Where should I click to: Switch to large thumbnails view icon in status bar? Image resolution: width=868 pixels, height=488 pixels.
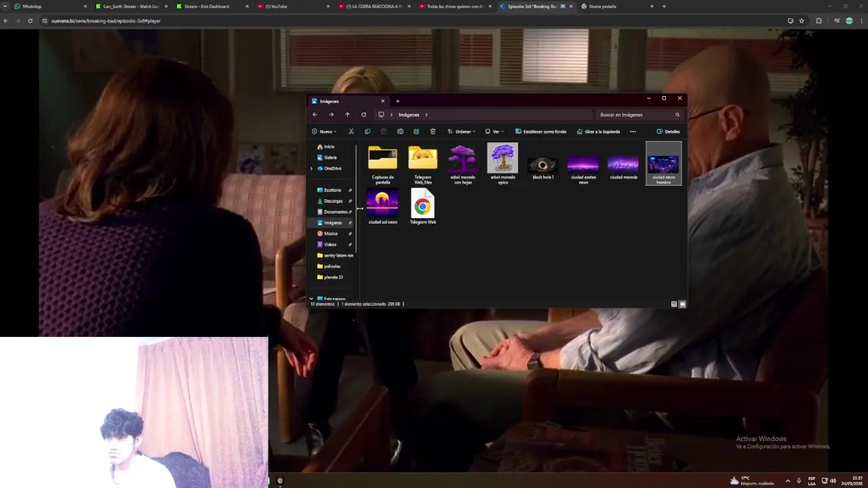[682, 304]
